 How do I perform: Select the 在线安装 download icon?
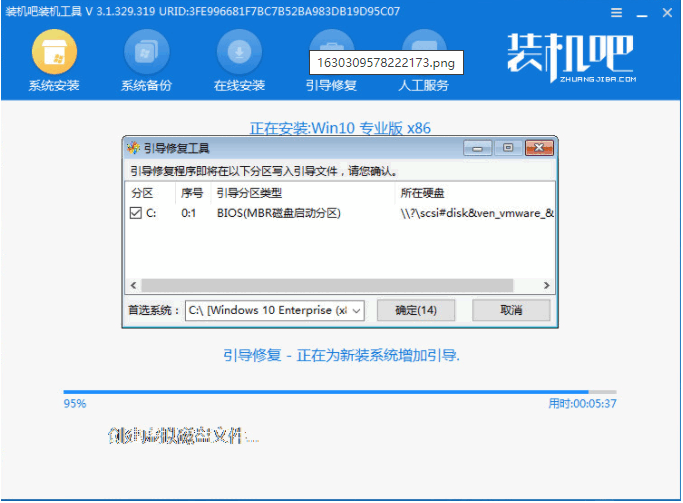click(239, 52)
